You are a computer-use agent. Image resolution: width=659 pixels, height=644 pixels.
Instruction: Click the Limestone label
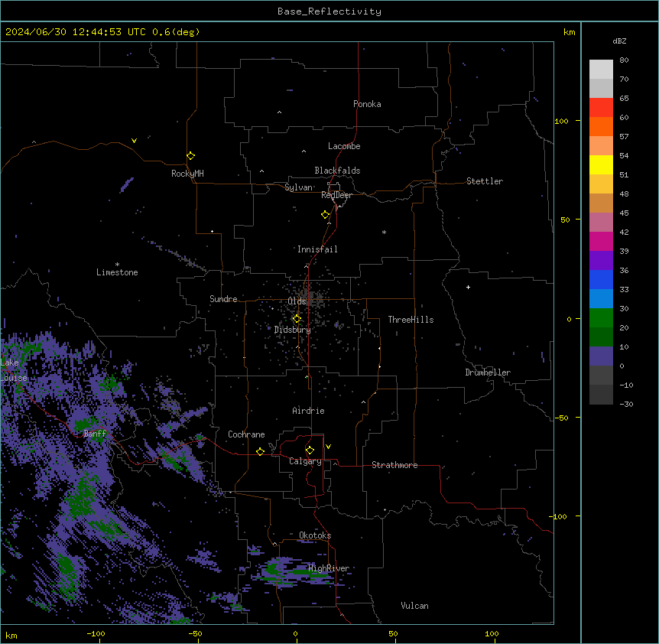pos(117,272)
